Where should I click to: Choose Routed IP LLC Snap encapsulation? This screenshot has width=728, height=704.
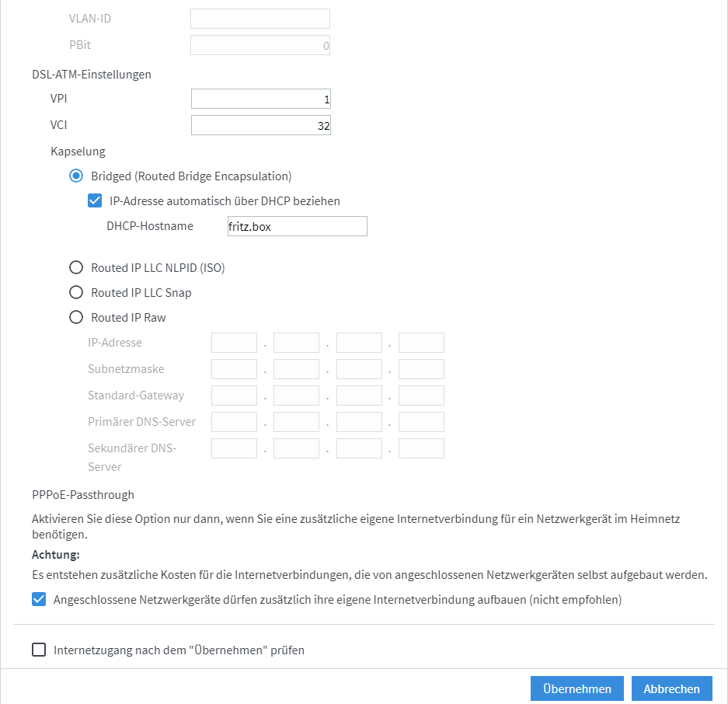pyautogui.click(x=76, y=293)
